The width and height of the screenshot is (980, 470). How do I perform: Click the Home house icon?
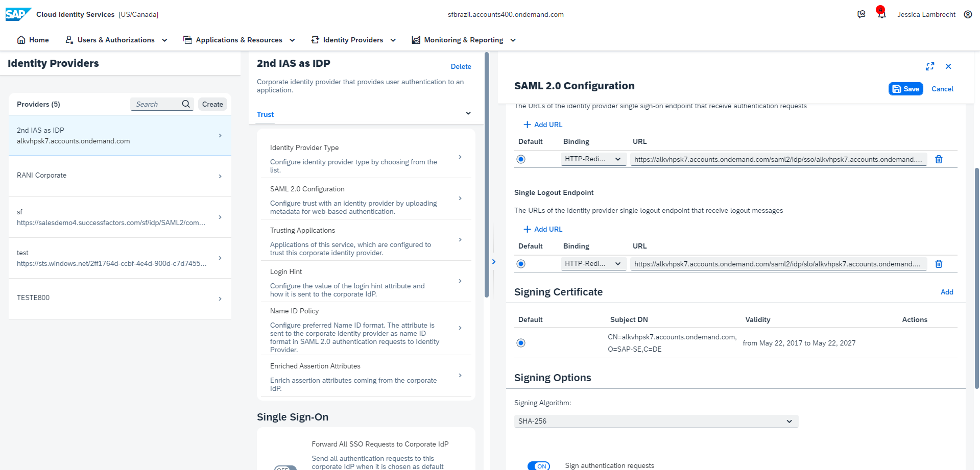(x=21, y=40)
